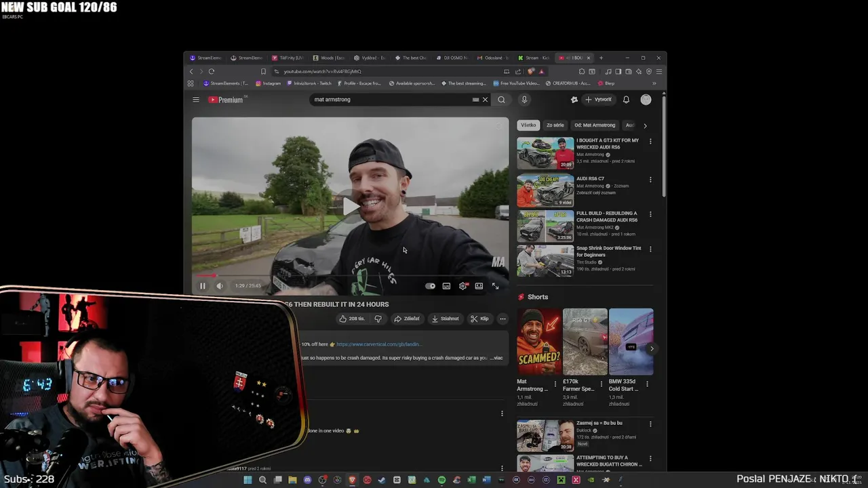Click the Zdieľať share button

click(x=407, y=319)
